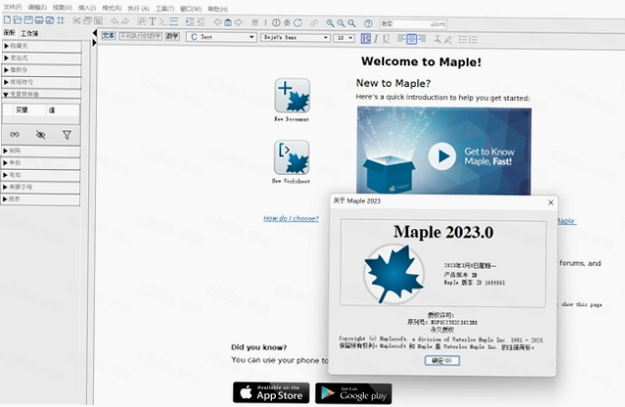Click the Undo arrow icon
Viewport: 625px width, 407px height.
[115, 21]
